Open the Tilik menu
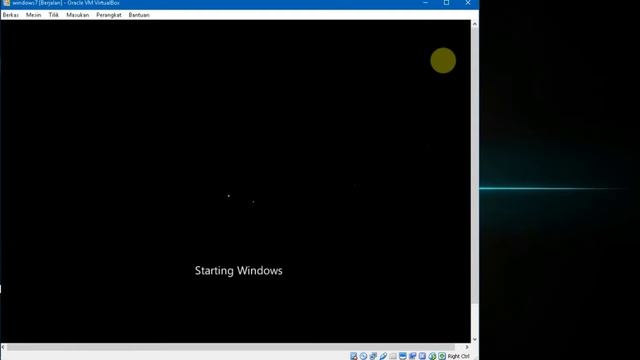Viewport: 640px width, 360px height. (53, 15)
